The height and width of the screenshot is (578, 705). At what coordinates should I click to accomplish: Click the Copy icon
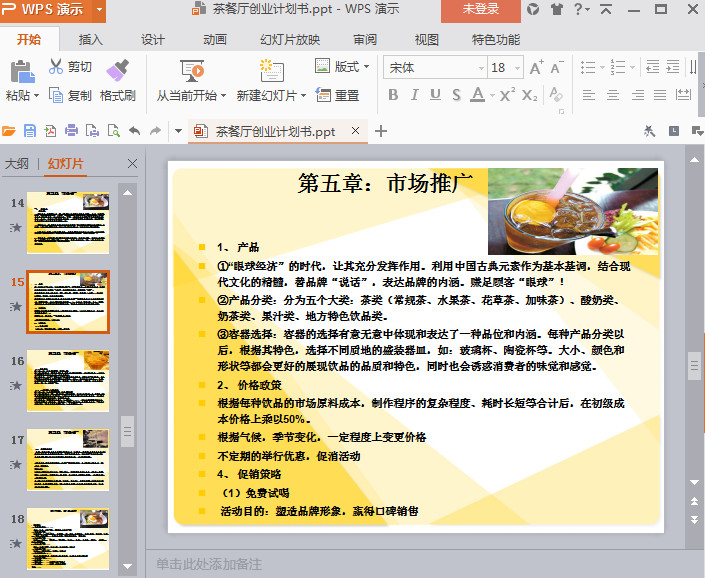56,95
